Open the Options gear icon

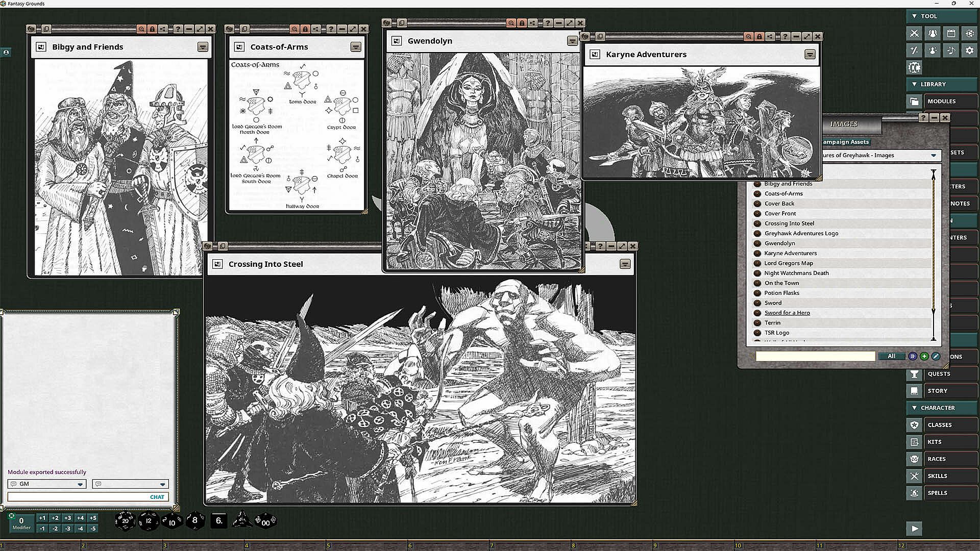pos(969,51)
